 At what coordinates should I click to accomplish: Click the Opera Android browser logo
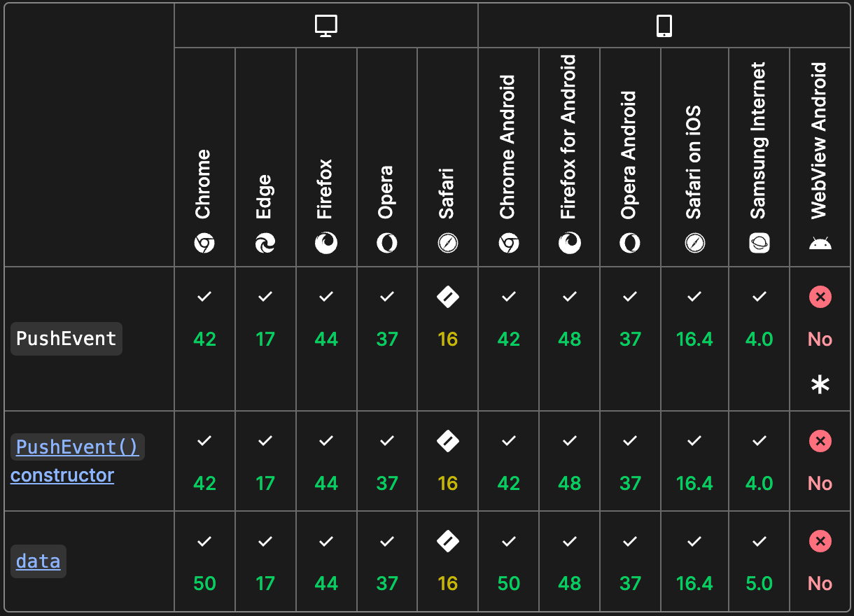(630, 243)
